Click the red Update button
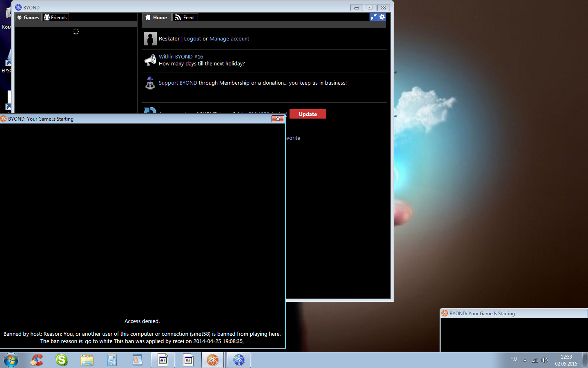 coord(308,114)
